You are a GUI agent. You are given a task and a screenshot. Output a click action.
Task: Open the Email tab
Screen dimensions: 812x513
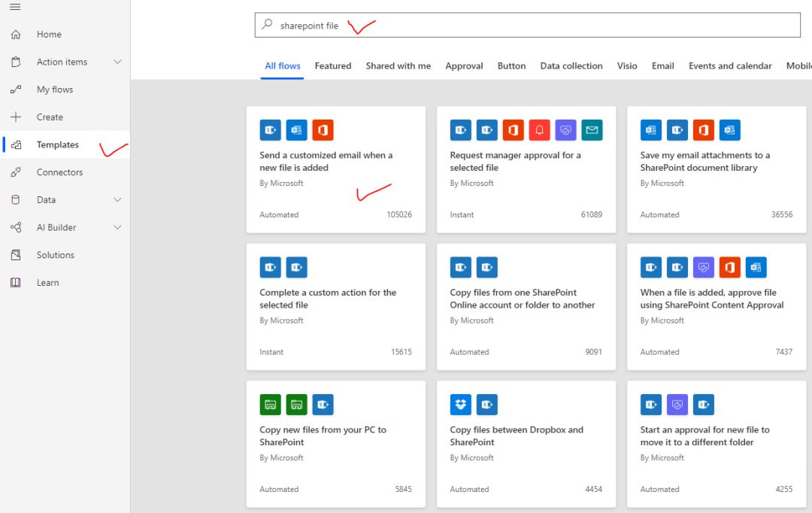pyautogui.click(x=663, y=65)
